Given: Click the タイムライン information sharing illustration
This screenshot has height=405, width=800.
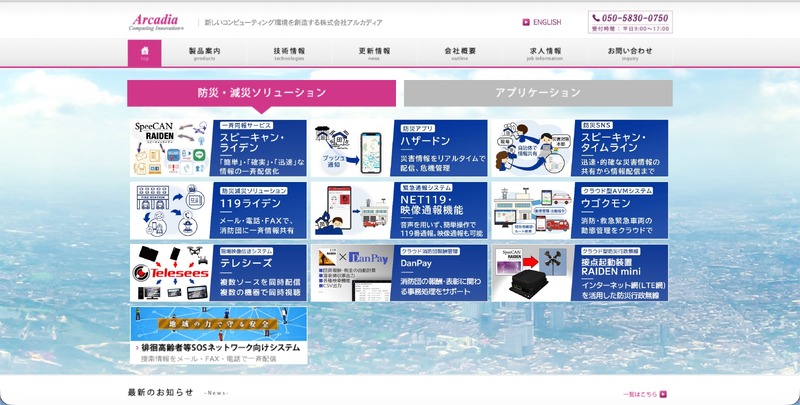Looking at the screenshot, I should point(532,148).
